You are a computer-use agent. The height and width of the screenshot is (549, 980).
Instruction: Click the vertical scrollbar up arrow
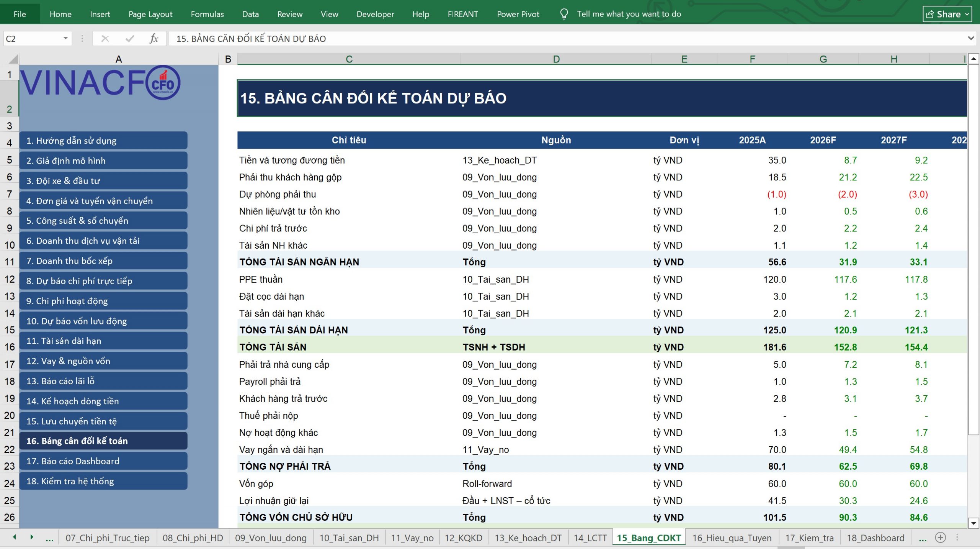[973, 59]
